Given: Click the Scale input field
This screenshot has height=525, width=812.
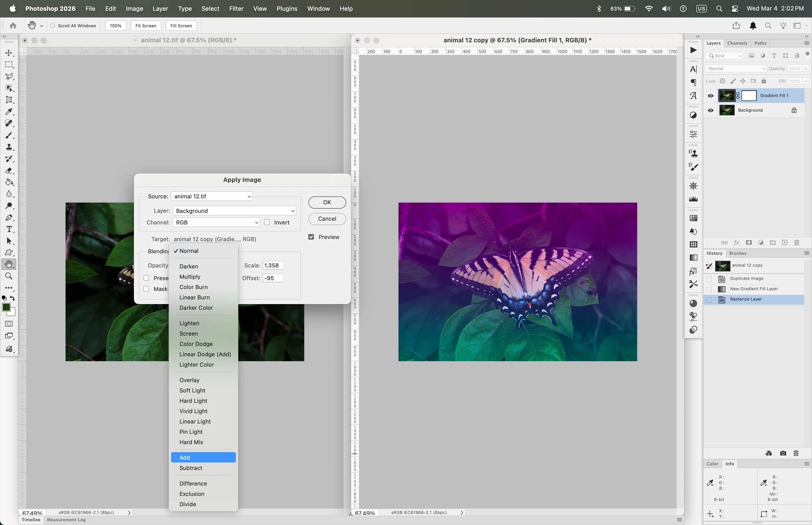Looking at the screenshot, I should (x=273, y=266).
